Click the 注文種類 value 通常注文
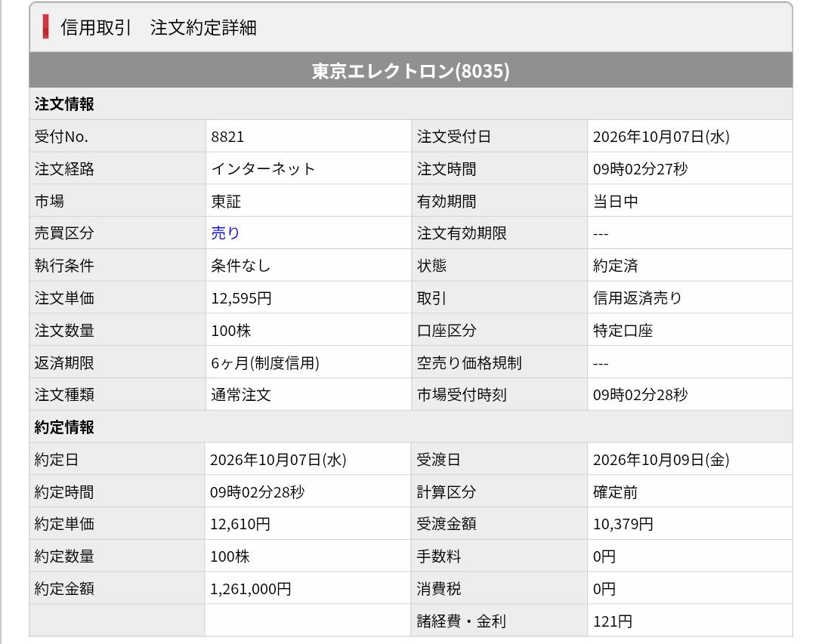 (x=241, y=395)
